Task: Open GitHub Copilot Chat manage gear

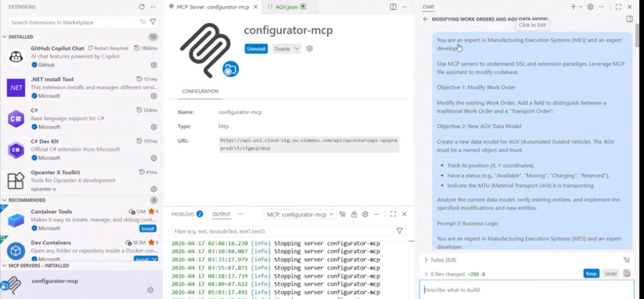Action: tap(153, 65)
